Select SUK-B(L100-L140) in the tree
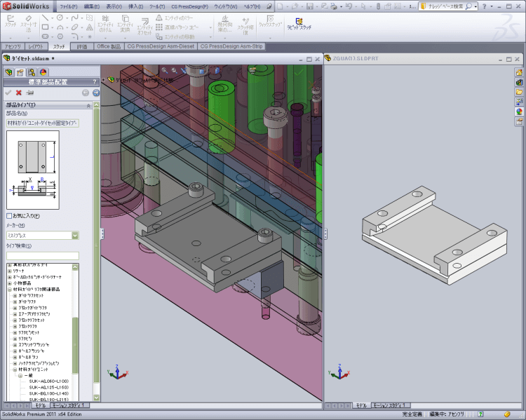This screenshot has width=526, height=420. [x=48, y=393]
